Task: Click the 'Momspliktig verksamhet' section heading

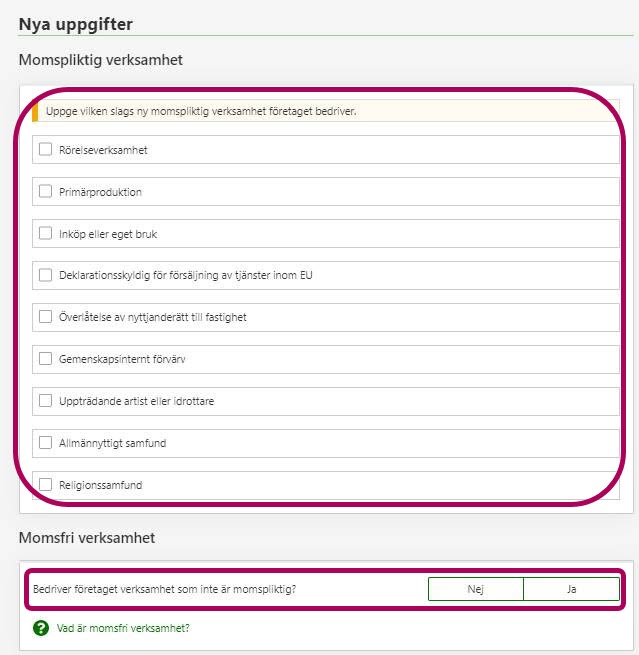Action: pos(100,60)
